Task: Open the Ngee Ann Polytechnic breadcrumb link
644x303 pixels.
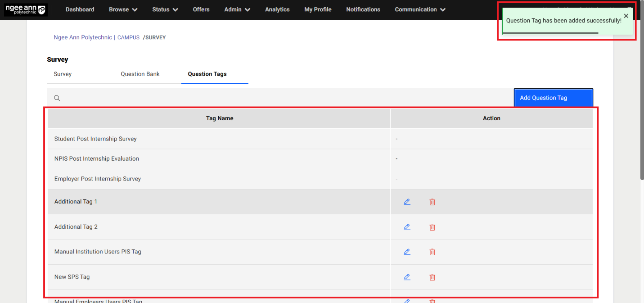Action: coord(83,37)
